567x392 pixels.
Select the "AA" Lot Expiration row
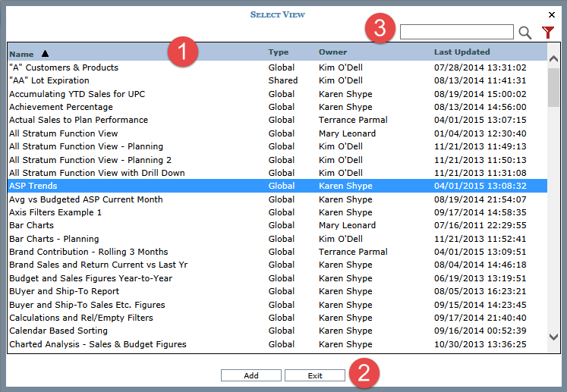49,80
